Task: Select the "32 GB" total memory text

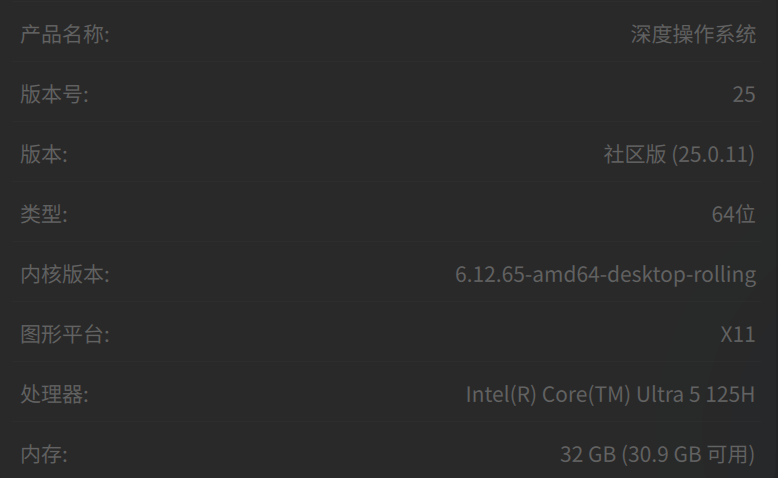Action: pos(587,455)
